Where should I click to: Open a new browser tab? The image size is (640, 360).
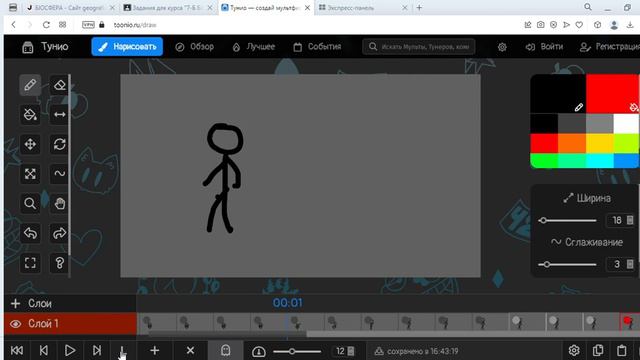(419, 7)
